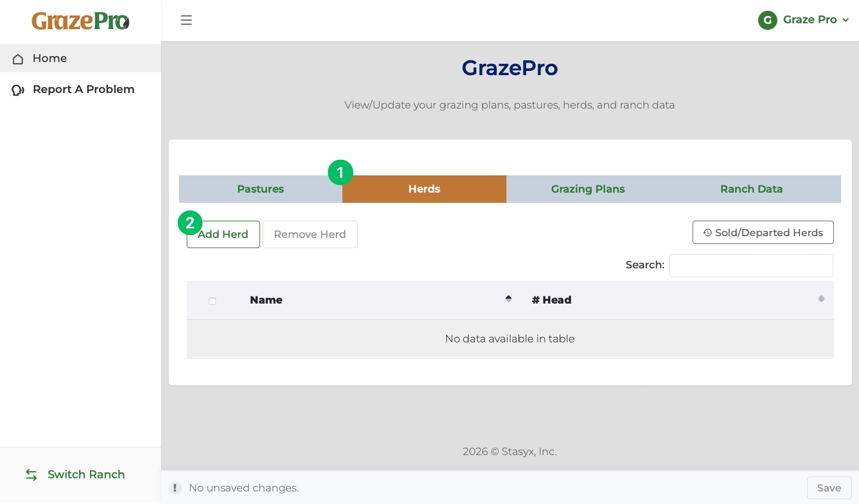Click the GrazePro page heading
Viewport: 859px width, 504px height.
(510, 68)
